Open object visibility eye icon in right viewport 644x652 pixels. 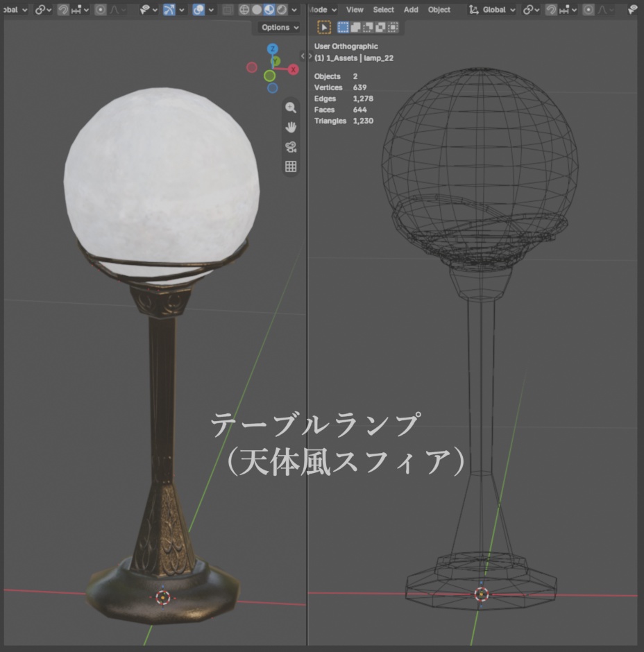[x=633, y=10]
